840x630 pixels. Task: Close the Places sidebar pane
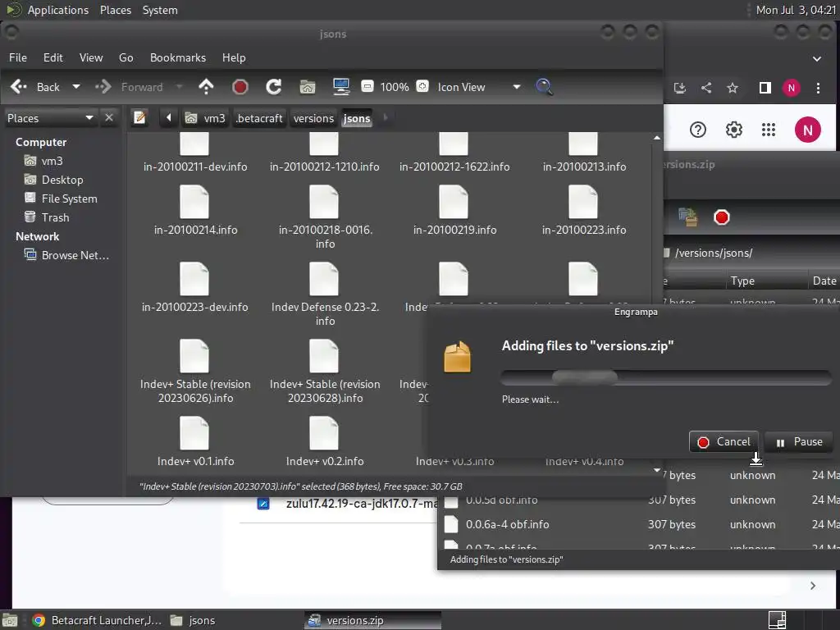click(109, 117)
